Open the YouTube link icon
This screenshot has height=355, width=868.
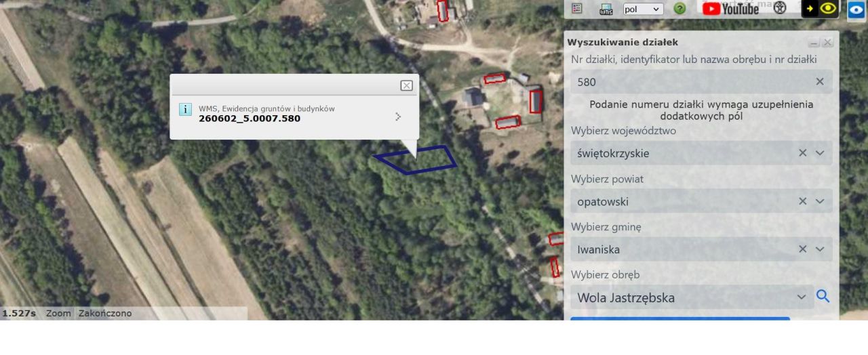(x=730, y=9)
